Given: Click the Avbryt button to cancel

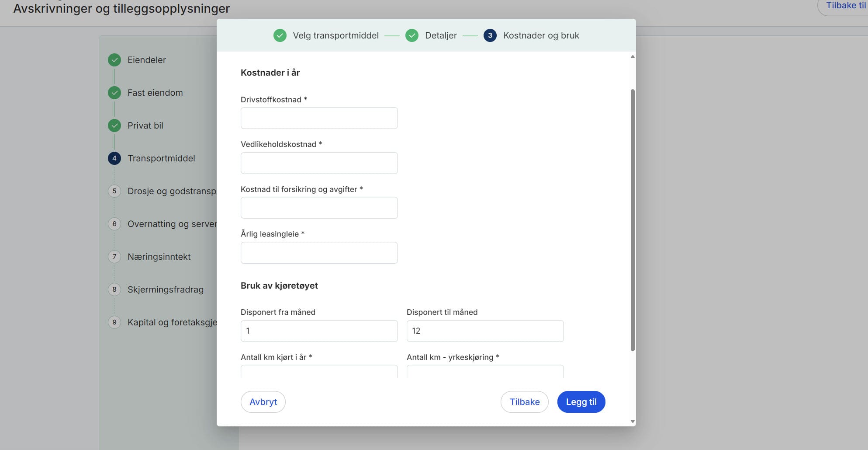Looking at the screenshot, I should (x=263, y=401).
